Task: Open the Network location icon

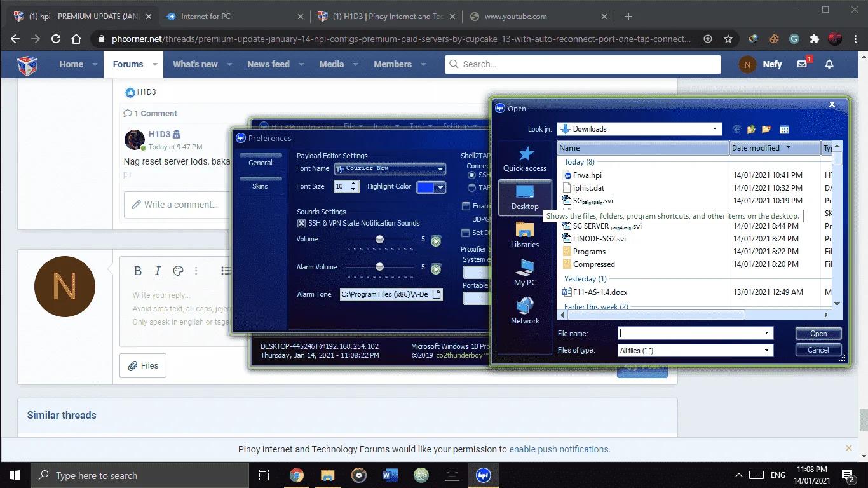Action: 525,311
